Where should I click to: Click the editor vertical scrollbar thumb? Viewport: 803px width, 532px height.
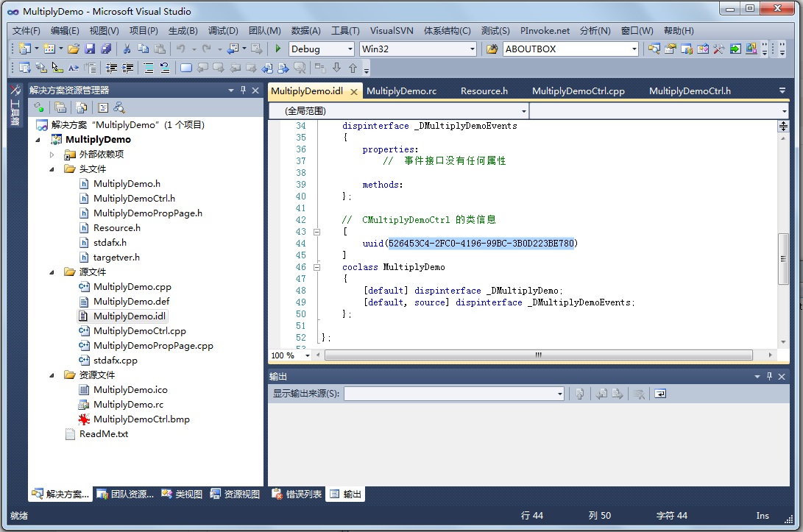[783, 258]
